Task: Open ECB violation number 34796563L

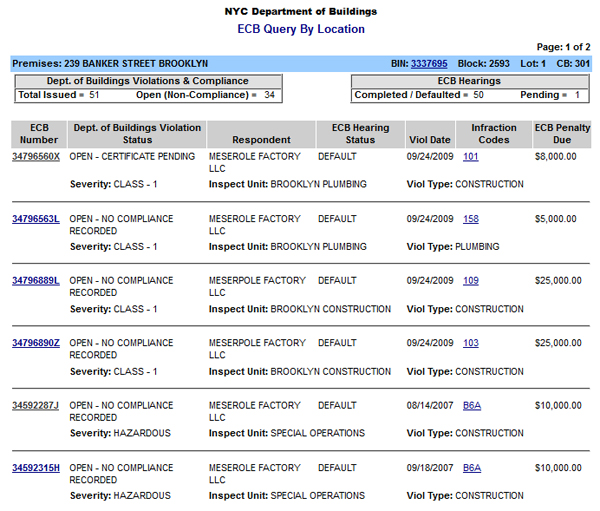Action: 36,219
